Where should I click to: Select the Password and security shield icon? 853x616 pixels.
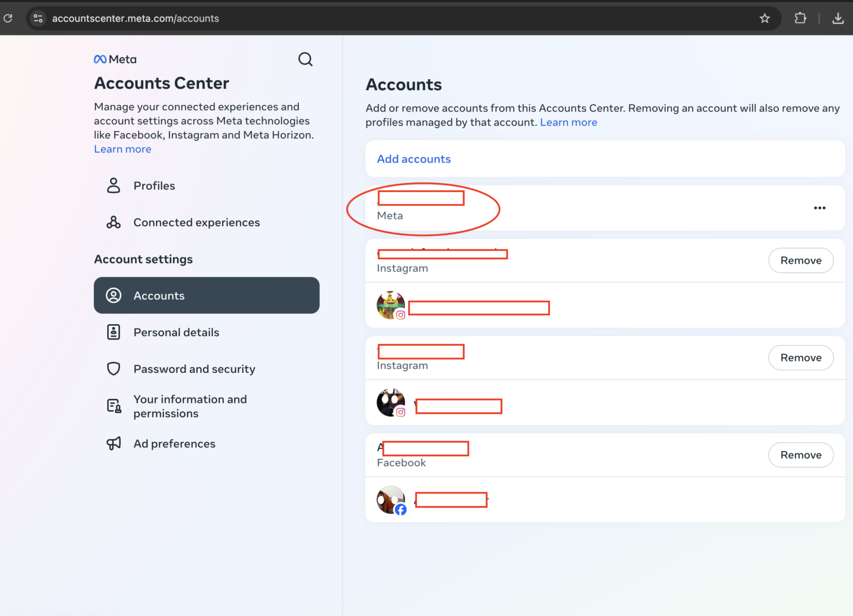coord(113,368)
